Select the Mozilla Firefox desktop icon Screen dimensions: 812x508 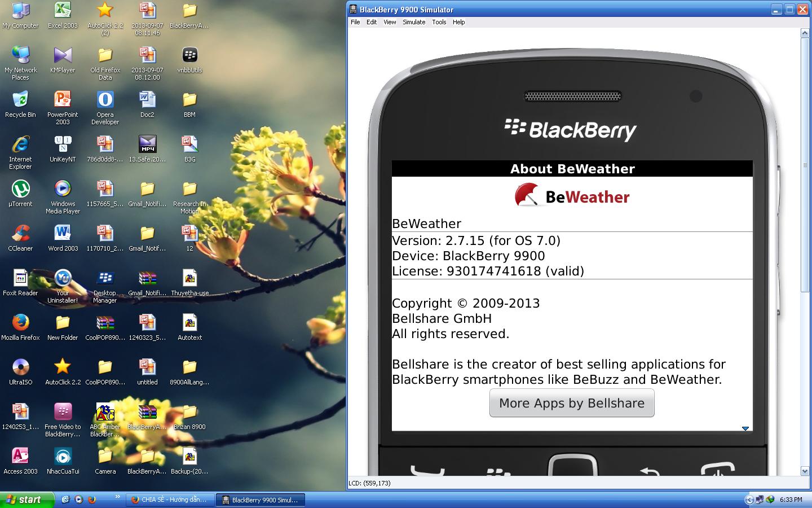point(20,323)
